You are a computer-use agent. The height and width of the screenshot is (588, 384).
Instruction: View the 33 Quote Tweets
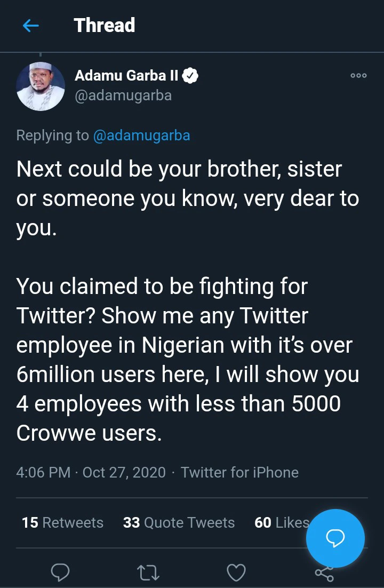click(179, 522)
